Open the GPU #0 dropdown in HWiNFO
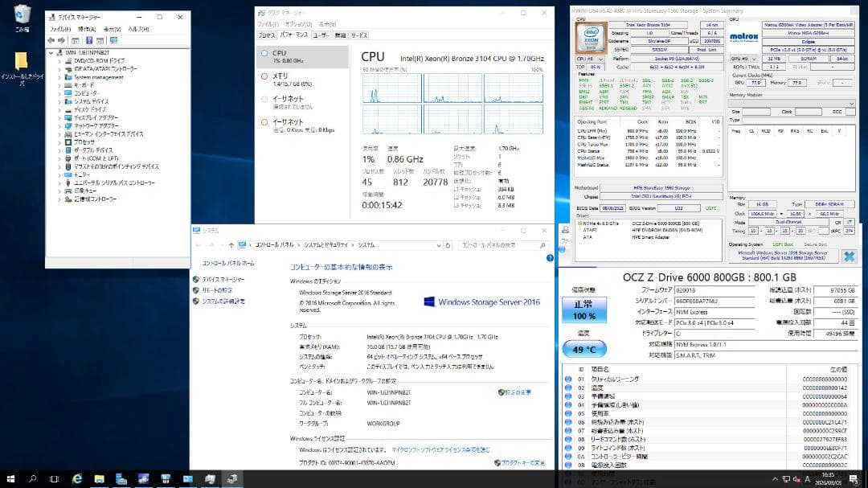Image resolution: width=868 pixels, height=488 pixels. [743, 59]
